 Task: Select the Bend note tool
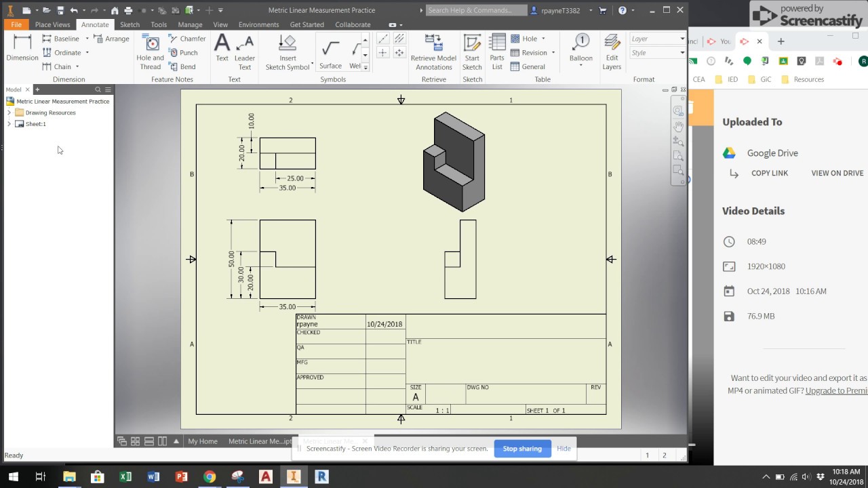click(182, 66)
